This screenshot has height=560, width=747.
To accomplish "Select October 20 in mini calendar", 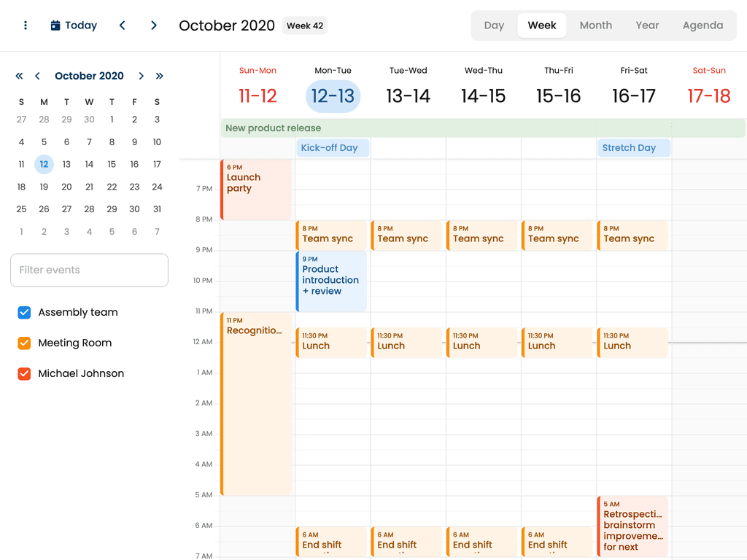I will tap(66, 187).
